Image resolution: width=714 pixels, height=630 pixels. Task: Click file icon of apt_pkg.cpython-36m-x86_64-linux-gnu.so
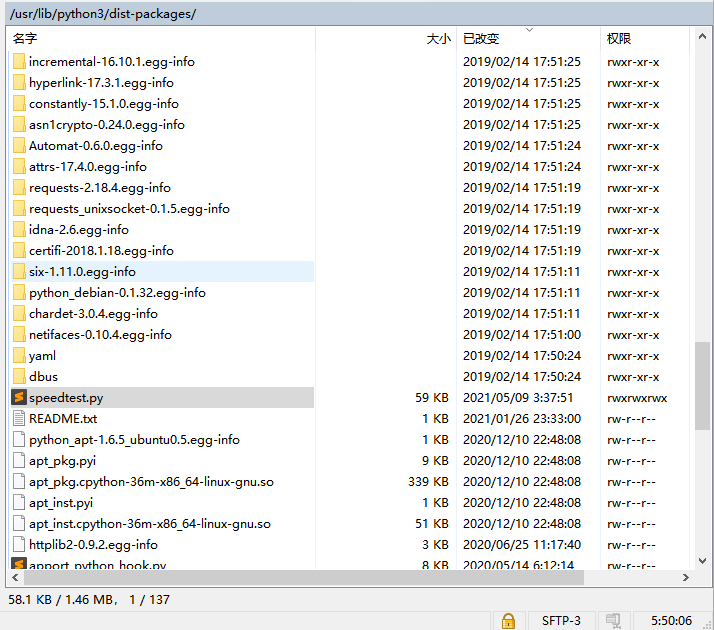pyautogui.click(x=19, y=482)
